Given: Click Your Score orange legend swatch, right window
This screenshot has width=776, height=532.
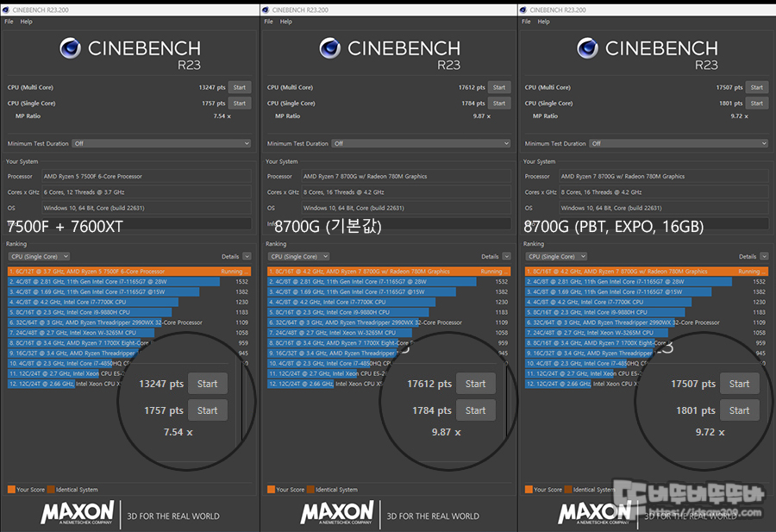Looking at the screenshot, I should pyautogui.click(x=529, y=490).
